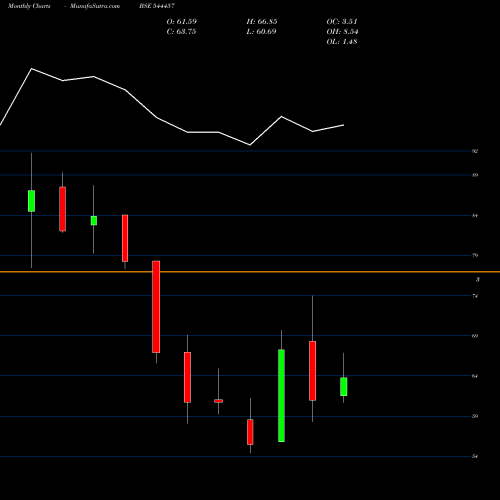
Task: Click the 74 price axis label
Action: pyautogui.click(x=475, y=296)
